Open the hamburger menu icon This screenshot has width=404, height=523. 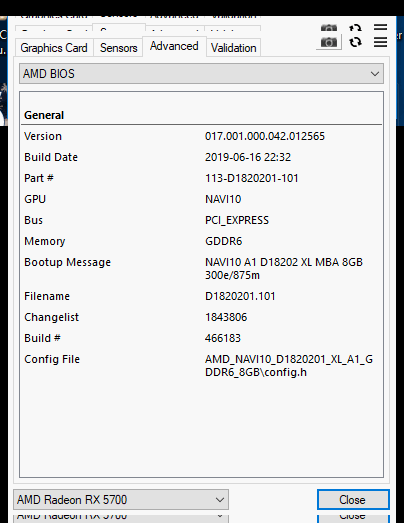pos(380,42)
